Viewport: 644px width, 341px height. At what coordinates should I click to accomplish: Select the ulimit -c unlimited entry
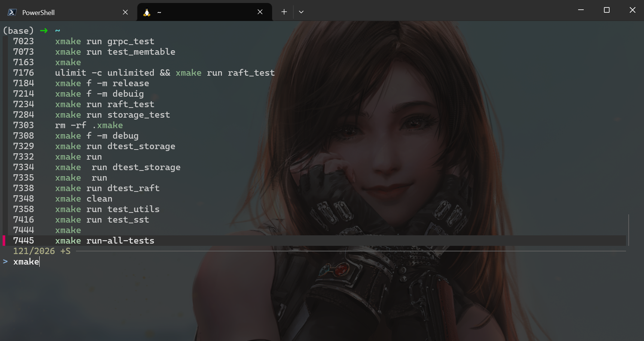coord(144,73)
